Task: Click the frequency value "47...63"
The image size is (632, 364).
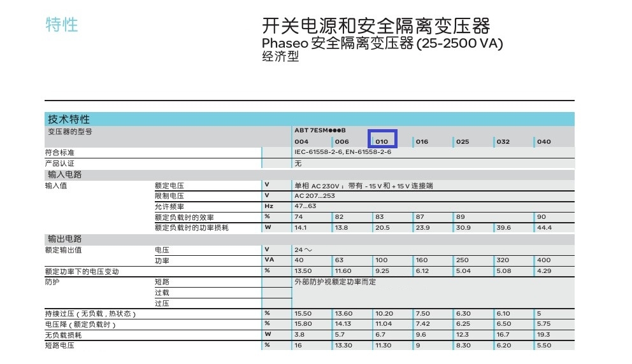Action: pyautogui.click(x=305, y=206)
